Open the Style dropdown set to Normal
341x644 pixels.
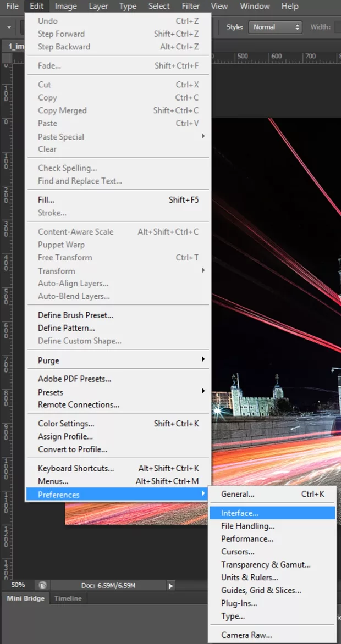275,27
